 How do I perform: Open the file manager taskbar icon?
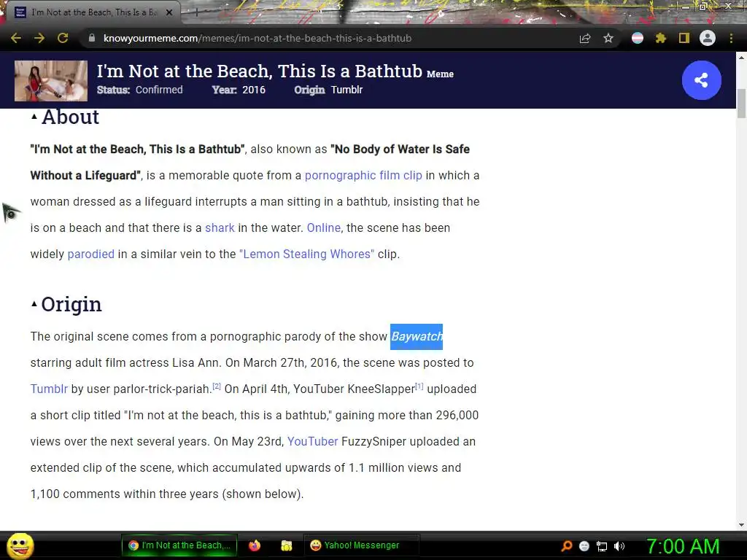point(286,545)
